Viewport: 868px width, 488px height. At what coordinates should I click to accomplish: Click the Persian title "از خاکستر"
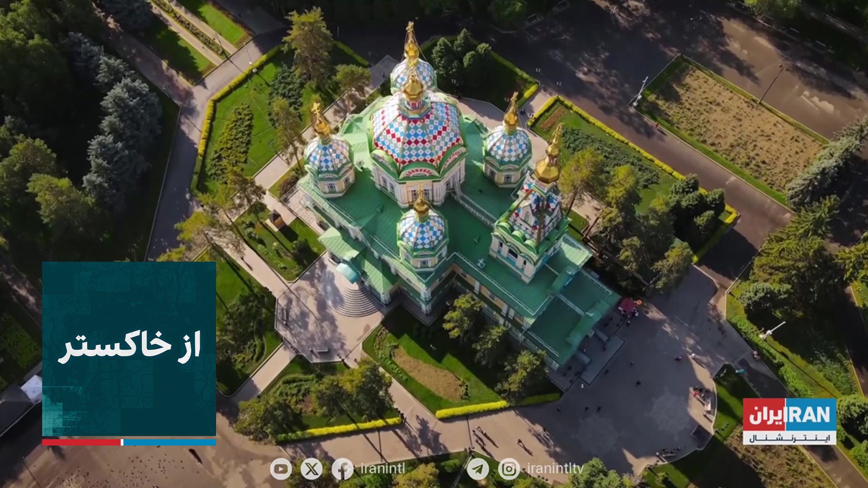129,347
